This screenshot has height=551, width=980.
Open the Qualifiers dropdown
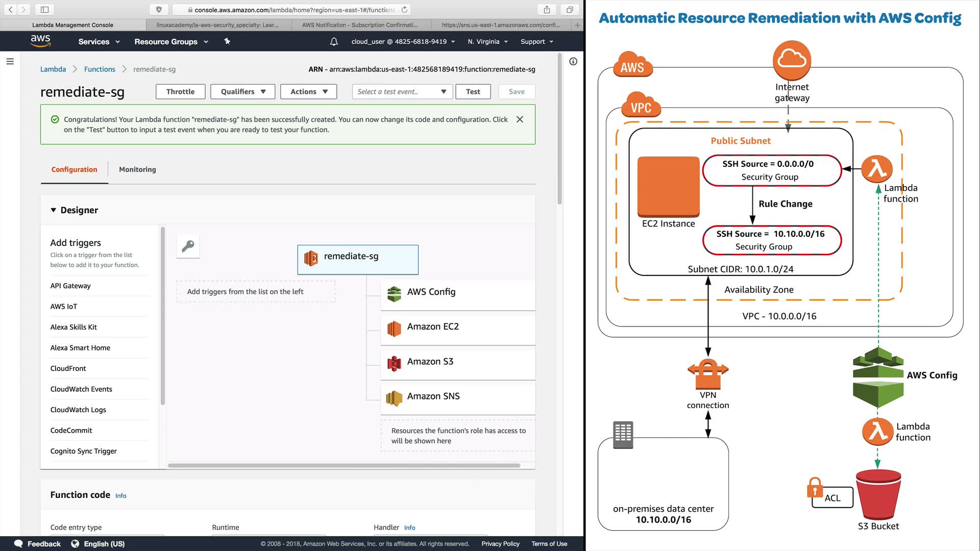(x=243, y=92)
